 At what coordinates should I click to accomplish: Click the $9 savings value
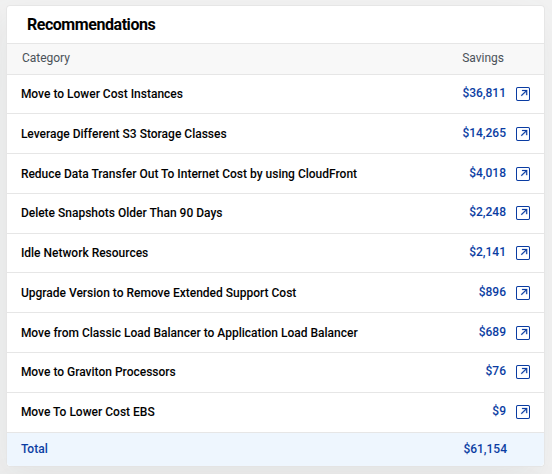499,411
